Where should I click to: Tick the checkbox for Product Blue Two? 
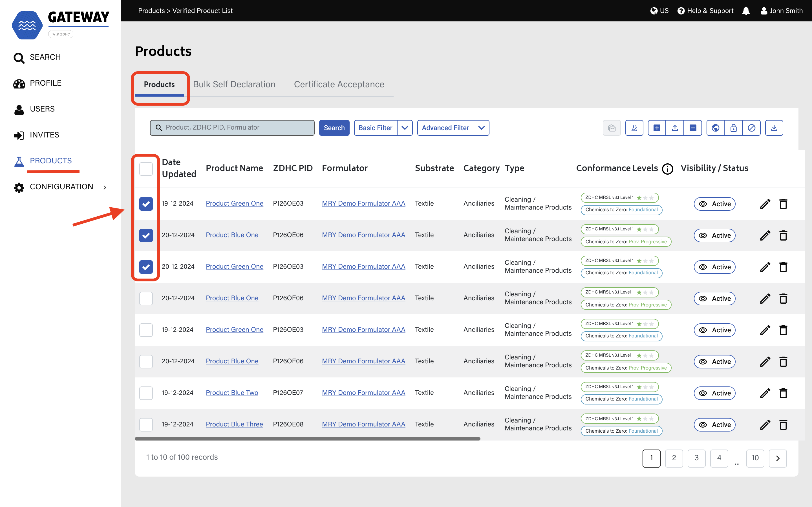tap(146, 393)
